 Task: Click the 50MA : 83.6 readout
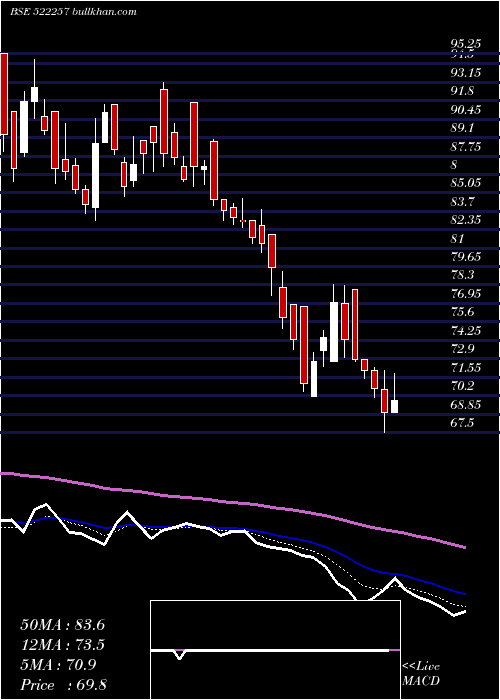(62, 625)
